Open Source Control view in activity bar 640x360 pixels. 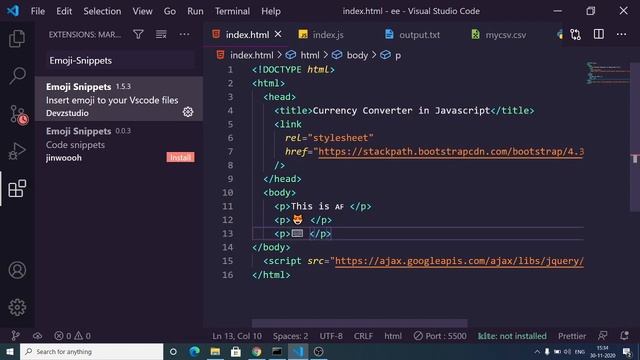[x=18, y=114]
